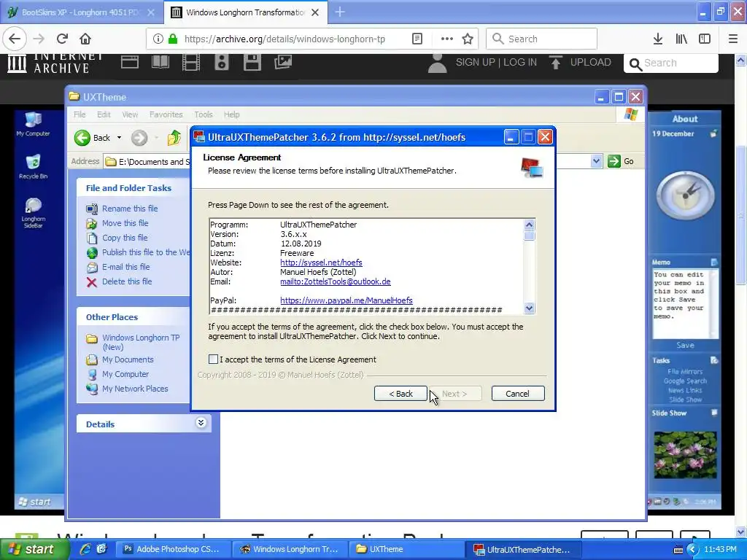Open the Firefox hamburger menu
Screen dimensions: 747x560
[x=733, y=39]
